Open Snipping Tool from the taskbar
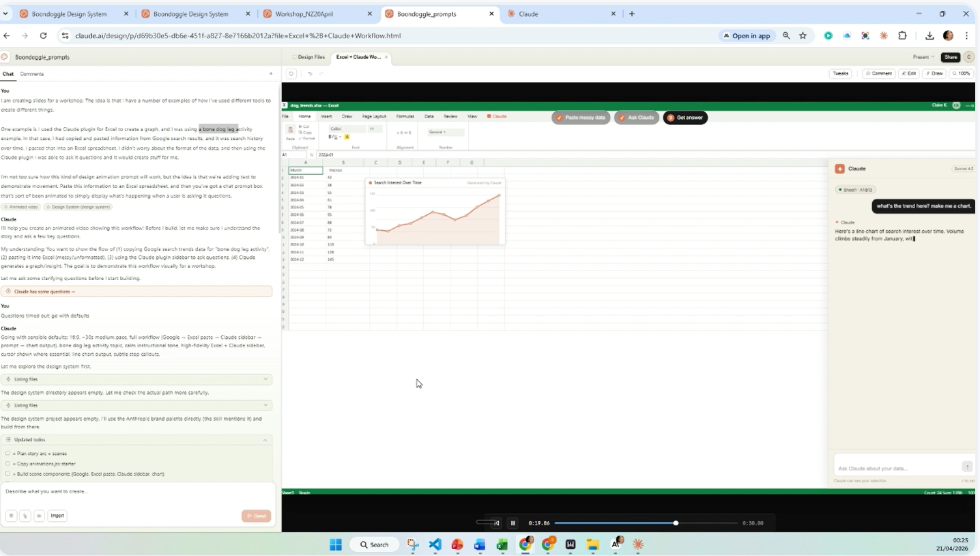This screenshot has width=980, height=556. point(413,544)
